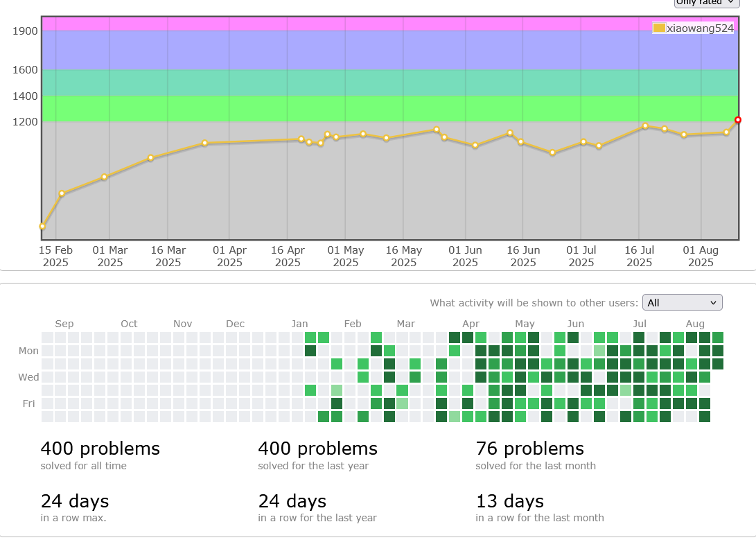
Task: Click the 01 Jul 2025 date label
Action: pyautogui.click(x=581, y=256)
